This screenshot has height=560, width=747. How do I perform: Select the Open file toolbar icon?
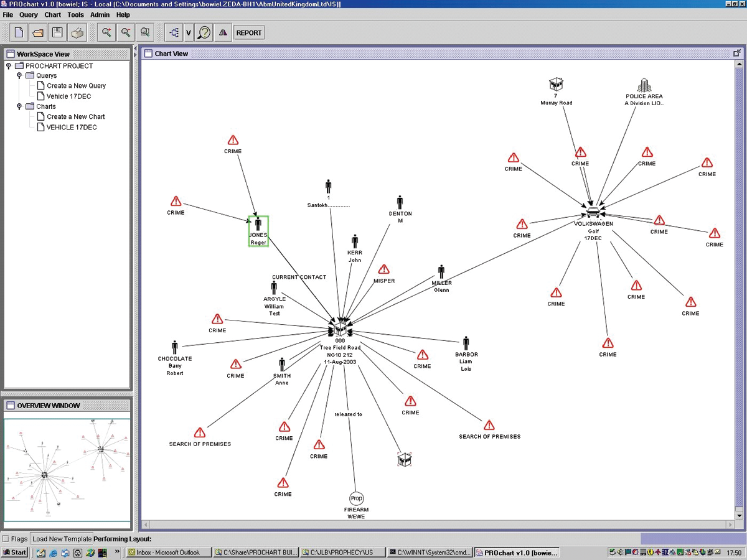click(37, 32)
